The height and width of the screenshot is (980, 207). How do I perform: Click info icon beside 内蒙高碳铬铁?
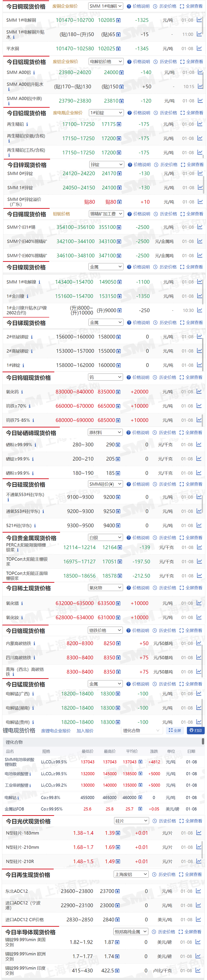pos(34,643)
